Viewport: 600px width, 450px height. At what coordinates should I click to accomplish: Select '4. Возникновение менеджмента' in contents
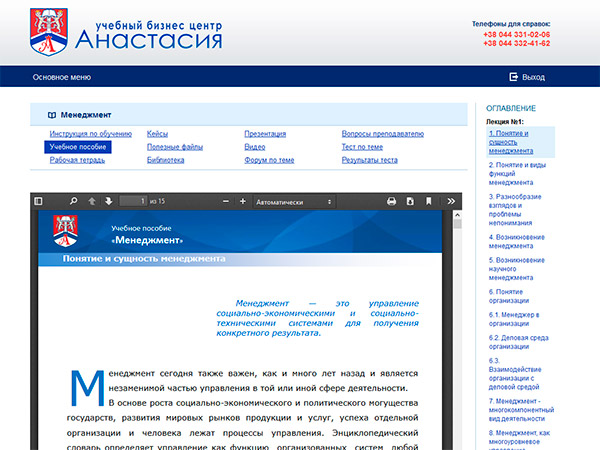[517, 241]
